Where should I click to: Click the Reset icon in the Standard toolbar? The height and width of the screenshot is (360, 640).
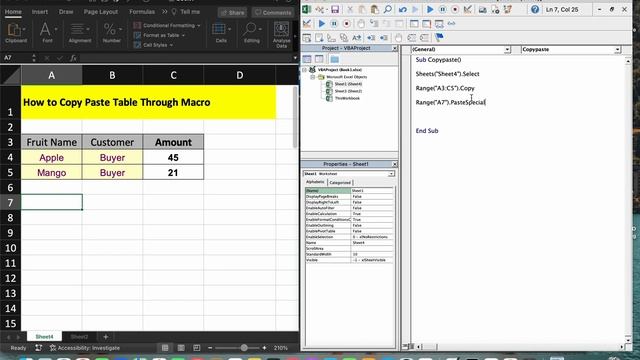(x=455, y=9)
